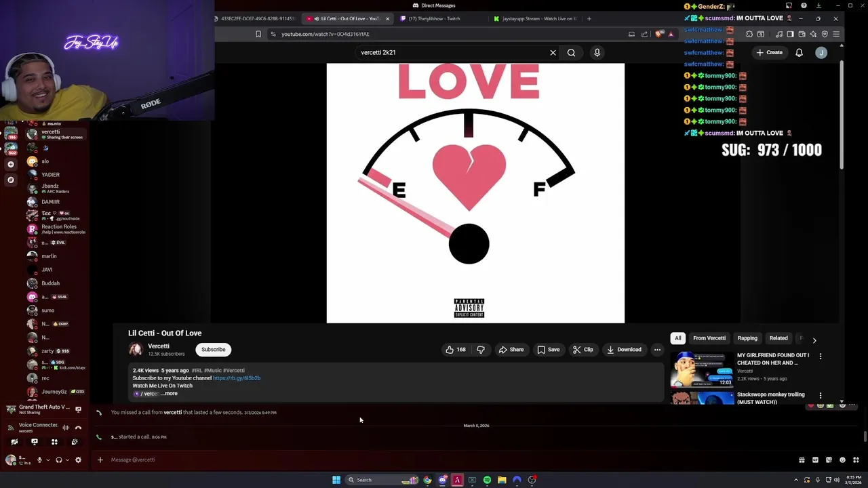
Task: Open options for My Girlfriend Found Out video
Action: click(821, 357)
